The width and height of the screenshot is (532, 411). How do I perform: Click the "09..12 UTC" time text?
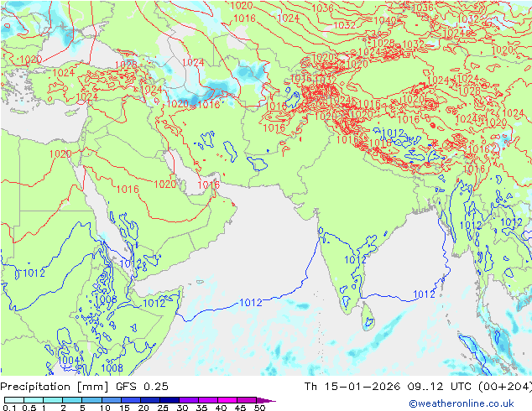(x=441, y=387)
